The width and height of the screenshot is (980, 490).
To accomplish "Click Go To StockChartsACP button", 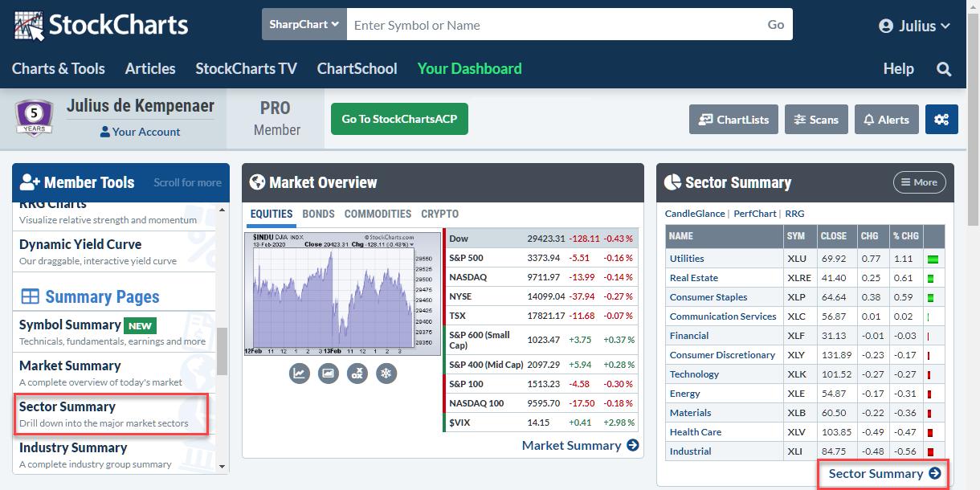I will coord(399,119).
